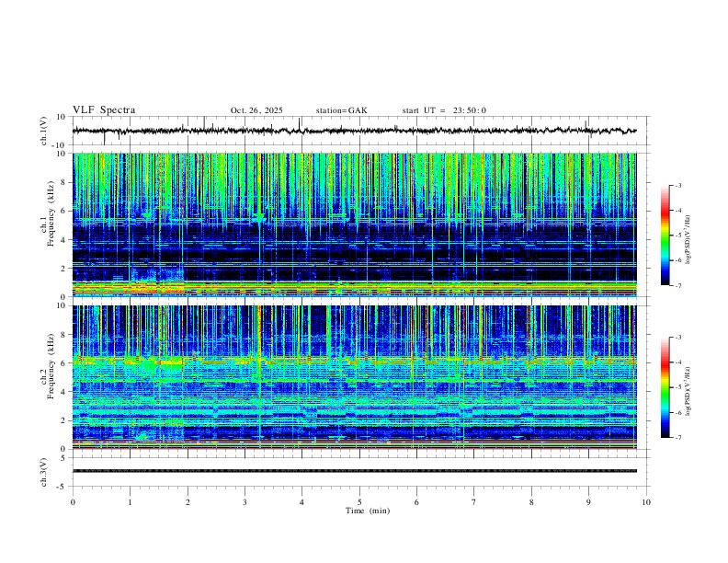Click the ch.2 color scale bar

[665, 387]
